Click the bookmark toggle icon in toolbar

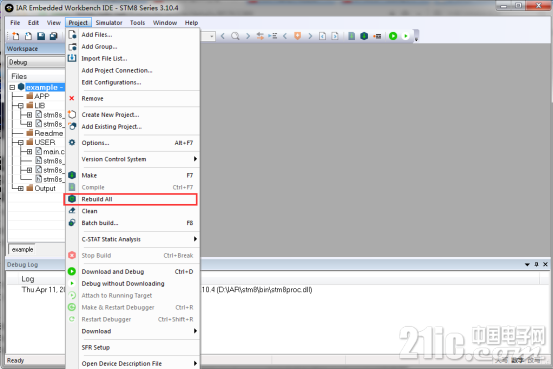click(298, 36)
